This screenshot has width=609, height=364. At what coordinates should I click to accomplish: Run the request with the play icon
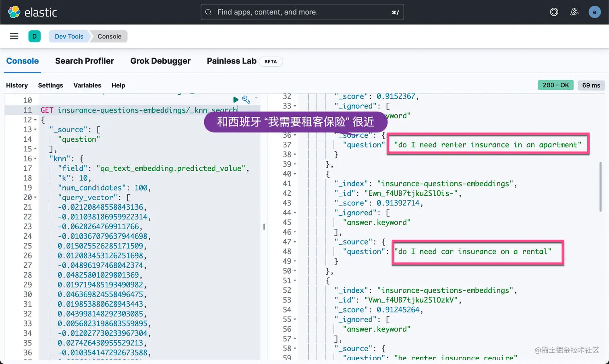pyautogui.click(x=236, y=99)
